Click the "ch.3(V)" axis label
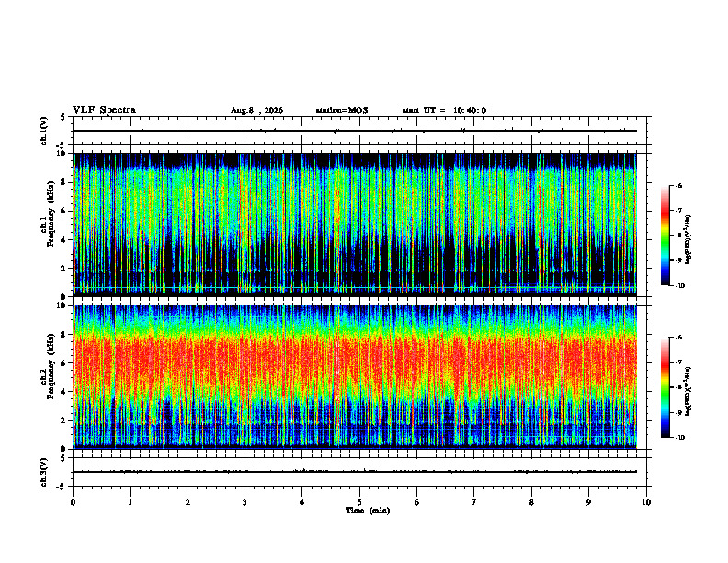This screenshot has height=563, width=728. pyautogui.click(x=44, y=472)
